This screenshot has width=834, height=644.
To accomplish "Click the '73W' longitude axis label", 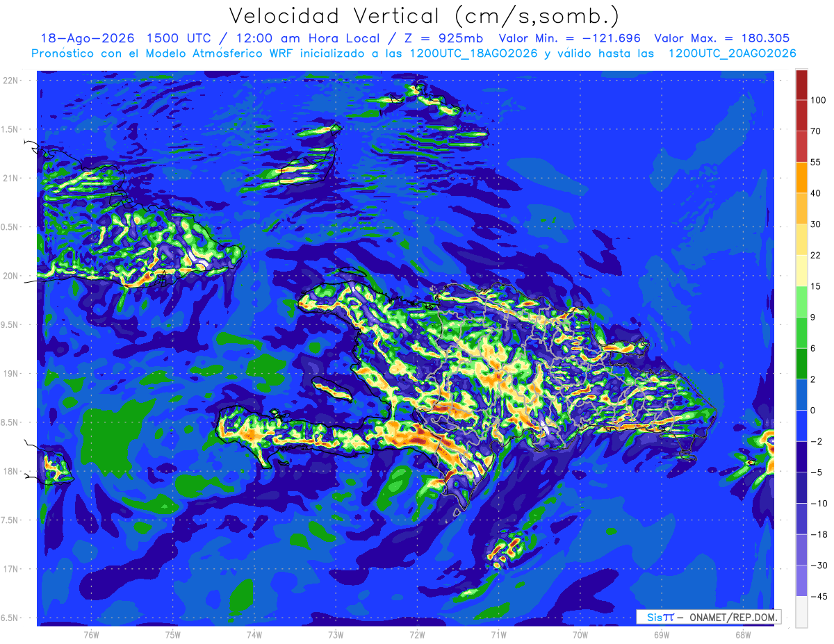I will tap(336, 634).
